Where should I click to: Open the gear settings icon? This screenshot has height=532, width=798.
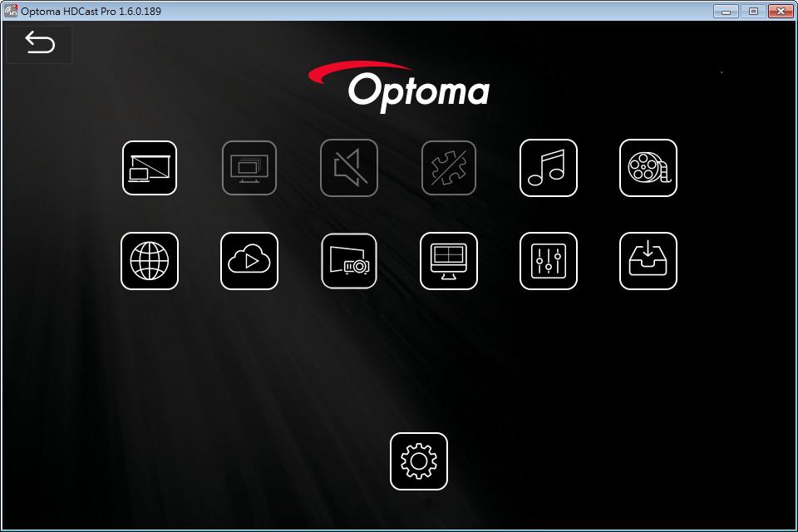coord(419,461)
